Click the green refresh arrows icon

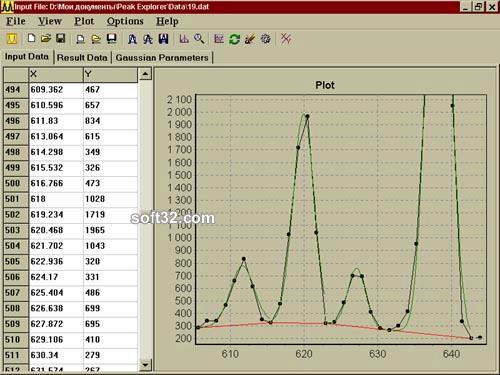(x=235, y=39)
